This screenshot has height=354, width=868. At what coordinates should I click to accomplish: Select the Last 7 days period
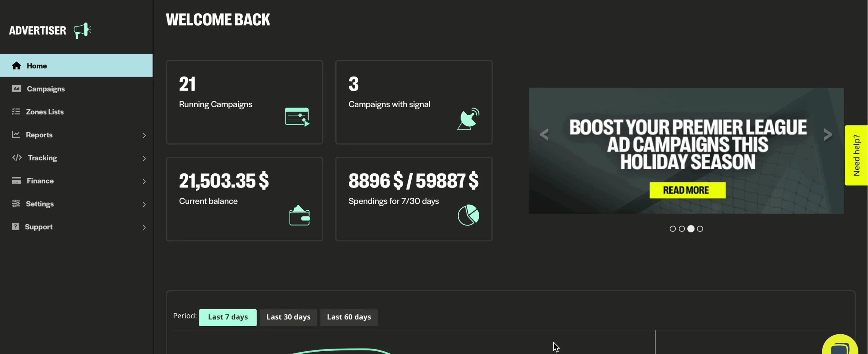pos(228,317)
